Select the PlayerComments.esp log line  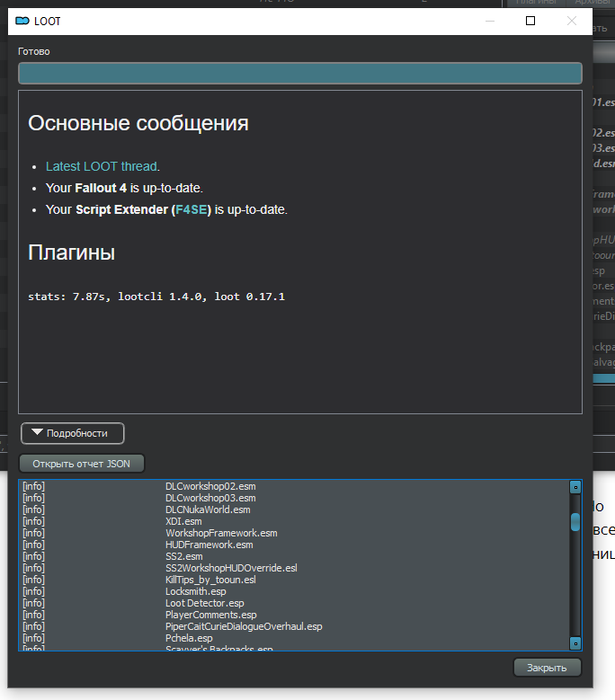[294, 615]
